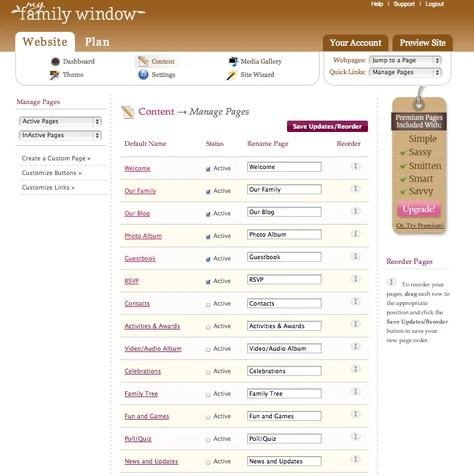Launch the Site Wizard wand icon

(x=231, y=75)
